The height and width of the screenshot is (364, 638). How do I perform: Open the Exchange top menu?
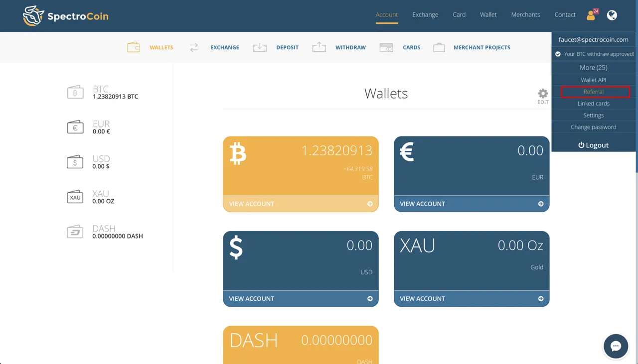click(x=425, y=15)
